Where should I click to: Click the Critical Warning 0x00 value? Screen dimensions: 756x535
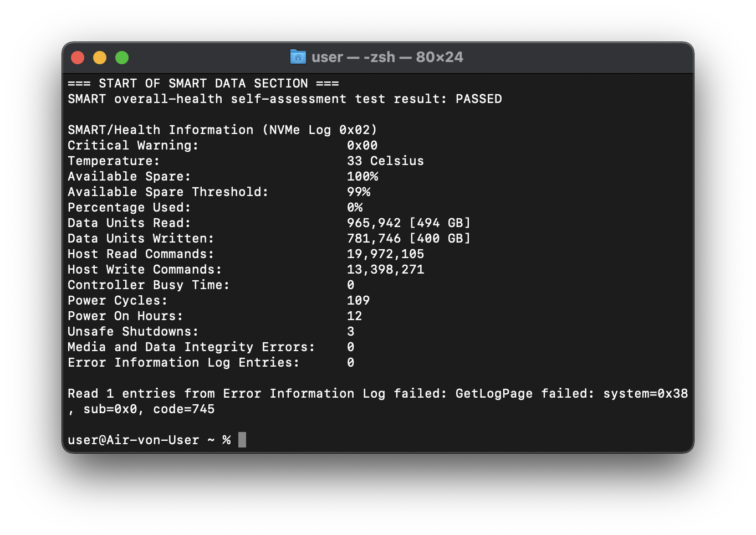click(362, 146)
